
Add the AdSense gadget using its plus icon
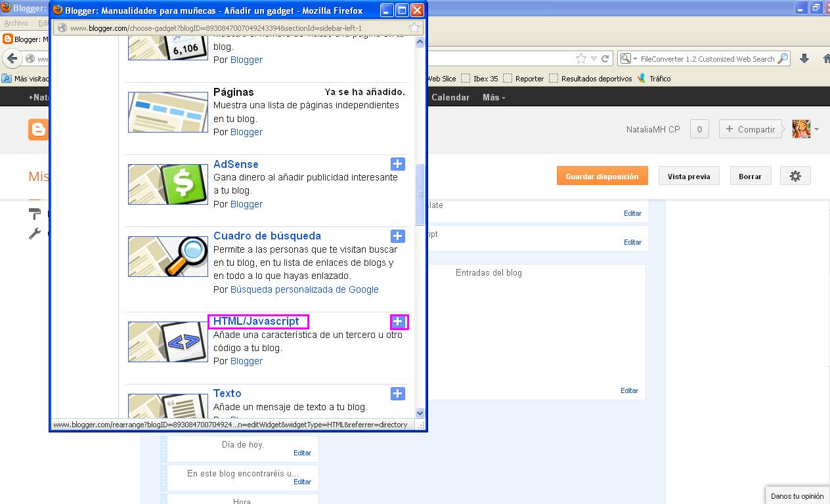(398, 164)
